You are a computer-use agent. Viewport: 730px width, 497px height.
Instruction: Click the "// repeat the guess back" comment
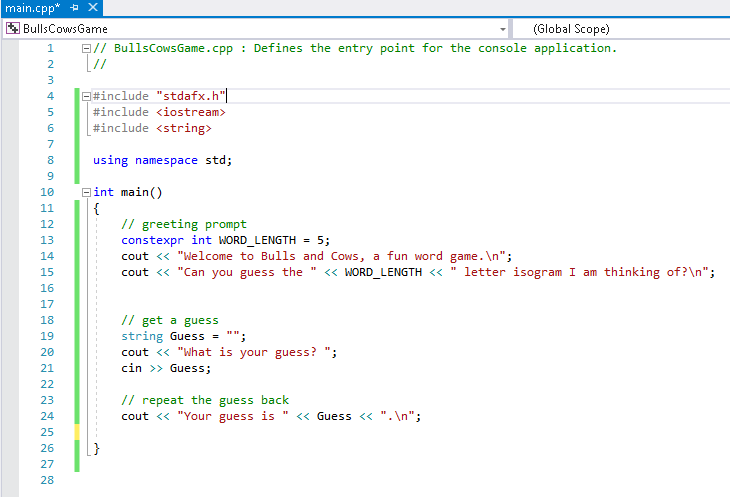205,400
